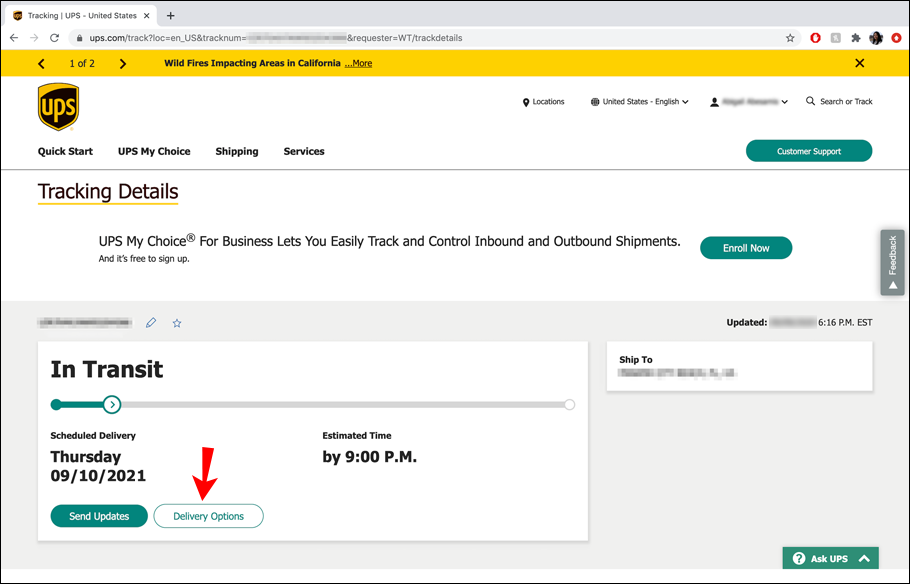Dismiss the yellow wildfire alert banner
910x584 pixels.
coord(860,63)
